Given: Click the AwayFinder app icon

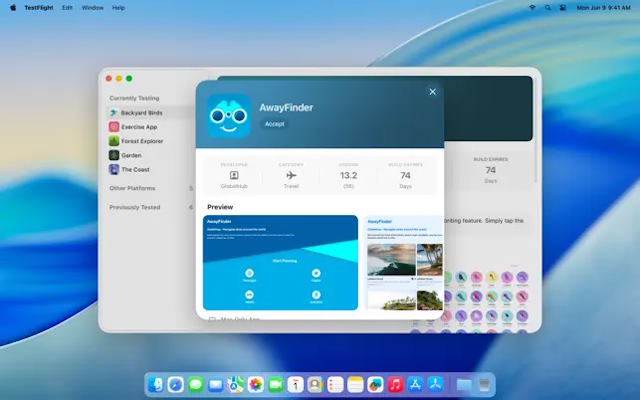Looking at the screenshot, I should [x=229, y=116].
